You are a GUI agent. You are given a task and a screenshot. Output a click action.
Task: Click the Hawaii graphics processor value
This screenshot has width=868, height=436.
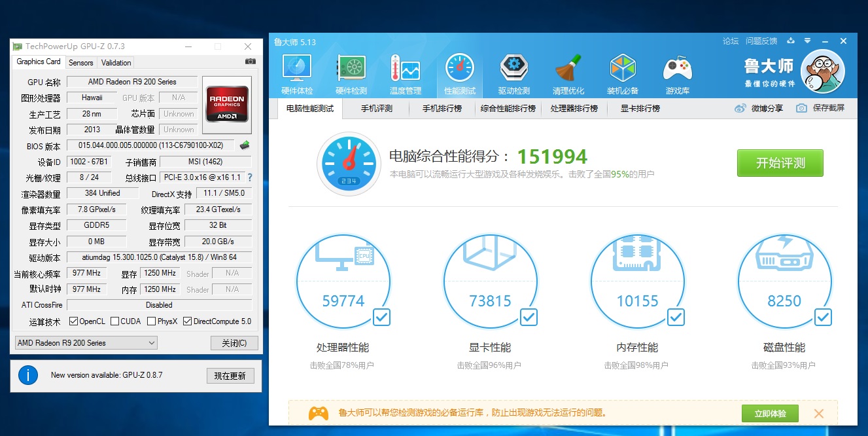pyautogui.click(x=92, y=98)
